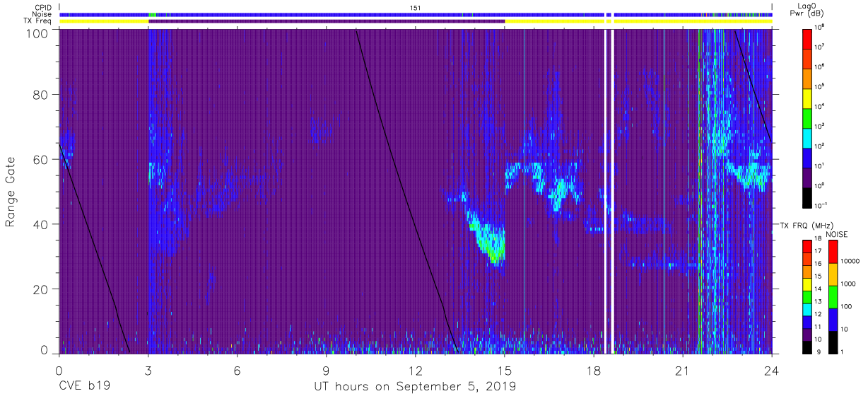Pick the yellow 14 MHz segment in TX FRQ legend
Viewport: 868px width, 401px height.
click(807, 285)
